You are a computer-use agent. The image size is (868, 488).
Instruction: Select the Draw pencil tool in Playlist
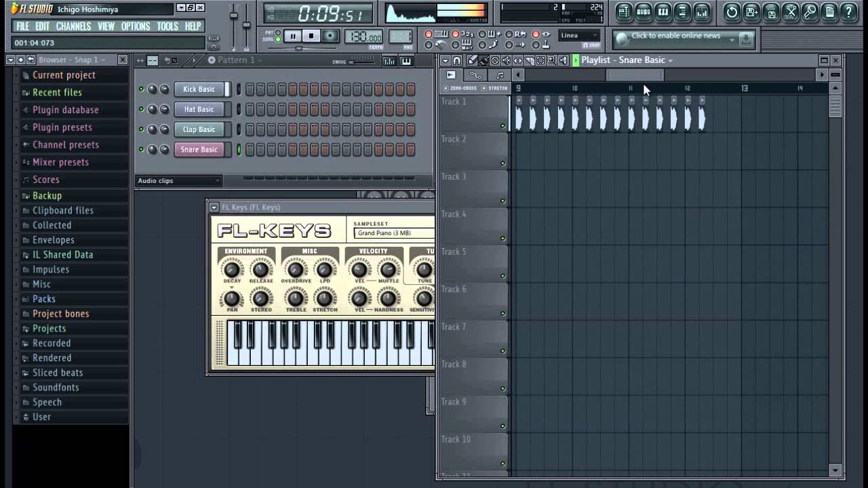472,60
